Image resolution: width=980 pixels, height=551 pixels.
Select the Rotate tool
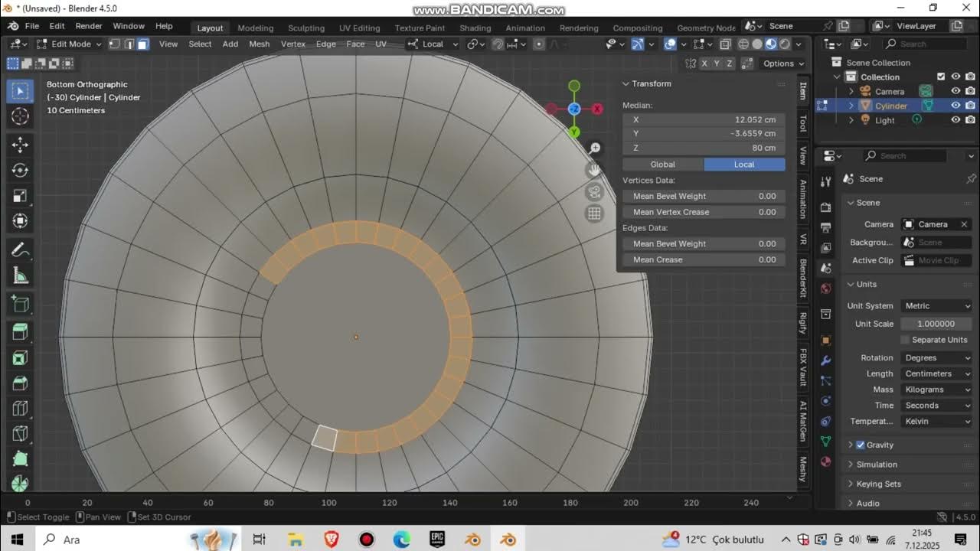[x=21, y=170]
